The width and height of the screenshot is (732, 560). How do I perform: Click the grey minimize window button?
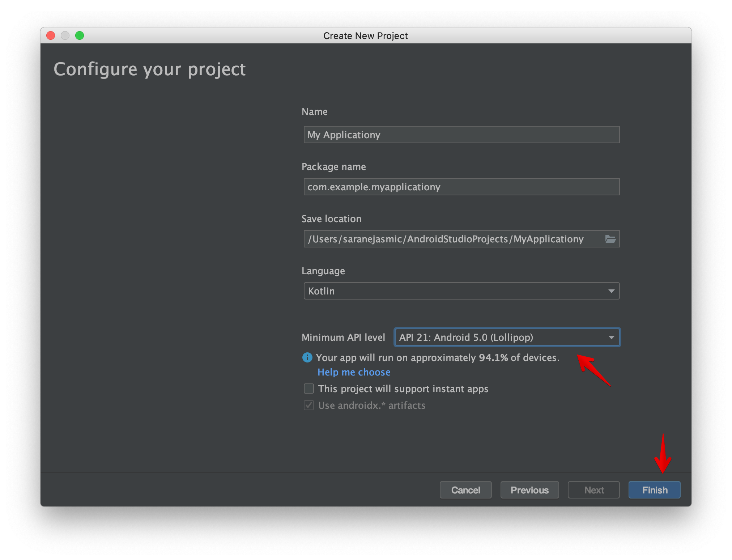click(x=65, y=35)
